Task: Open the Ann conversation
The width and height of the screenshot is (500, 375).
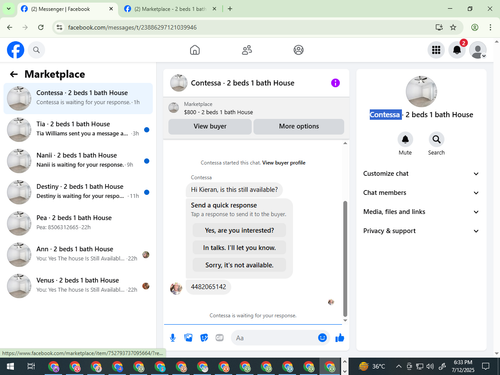Action: [x=78, y=255]
